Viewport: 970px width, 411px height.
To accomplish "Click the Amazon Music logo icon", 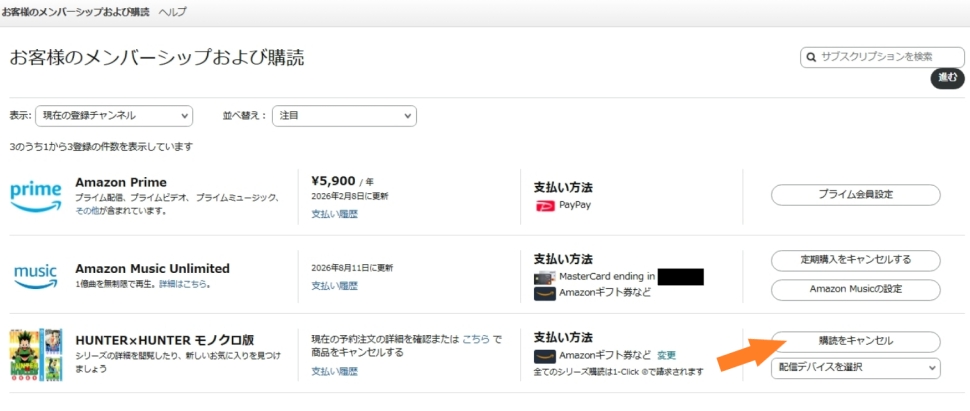I will pyautogui.click(x=36, y=275).
